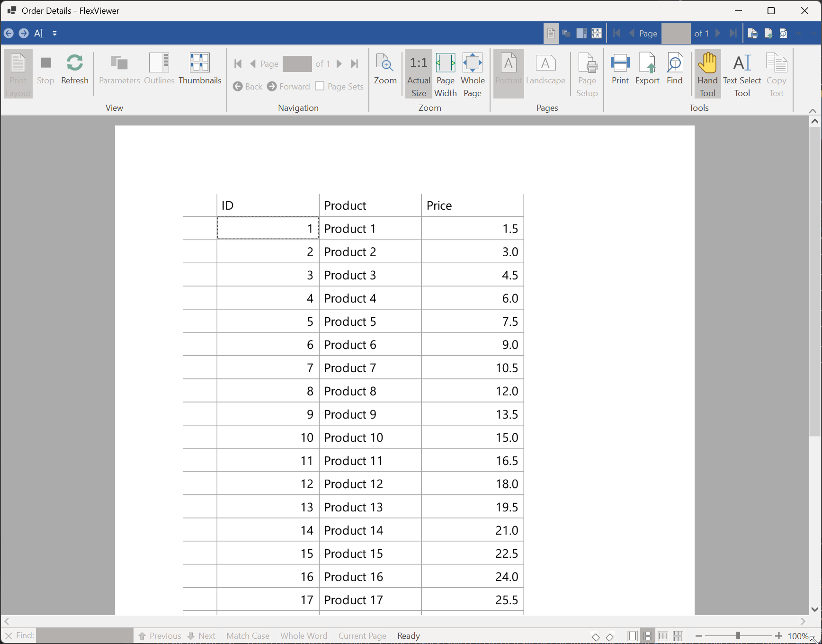822x644 pixels.
Task: Toggle Actual Size zoom mode
Action: (x=419, y=74)
